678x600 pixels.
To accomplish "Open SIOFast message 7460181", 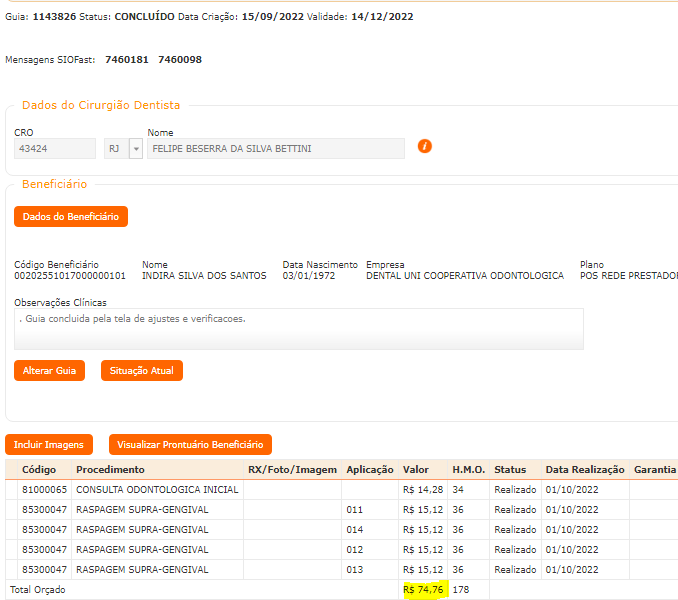I will (x=127, y=60).
